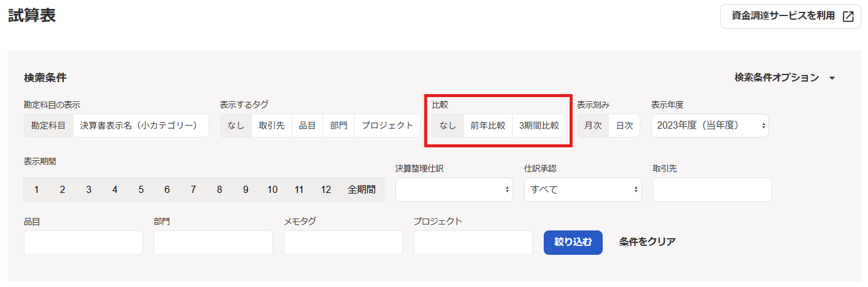Select なし in 比較 options
Viewport: 868px width, 287px height.
[x=448, y=126]
